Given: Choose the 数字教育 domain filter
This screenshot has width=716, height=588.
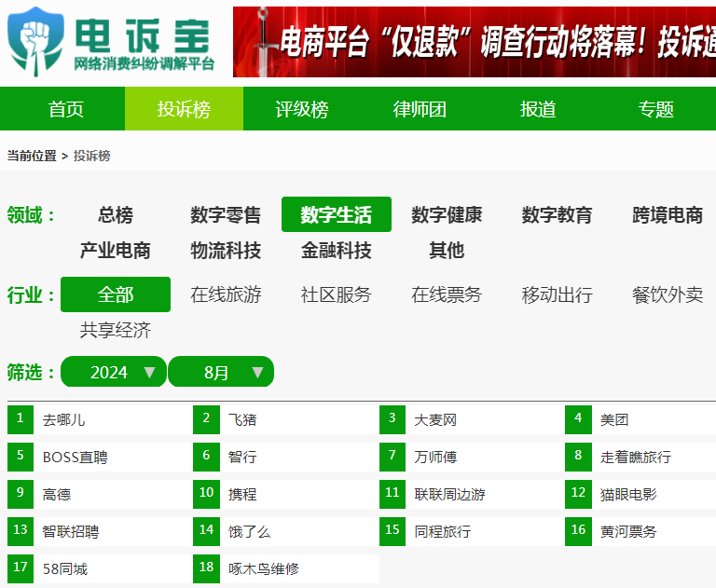Looking at the screenshot, I should [x=558, y=214].
